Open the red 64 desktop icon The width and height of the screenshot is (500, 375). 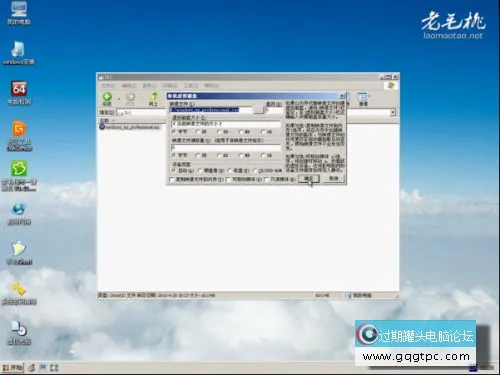19,93
